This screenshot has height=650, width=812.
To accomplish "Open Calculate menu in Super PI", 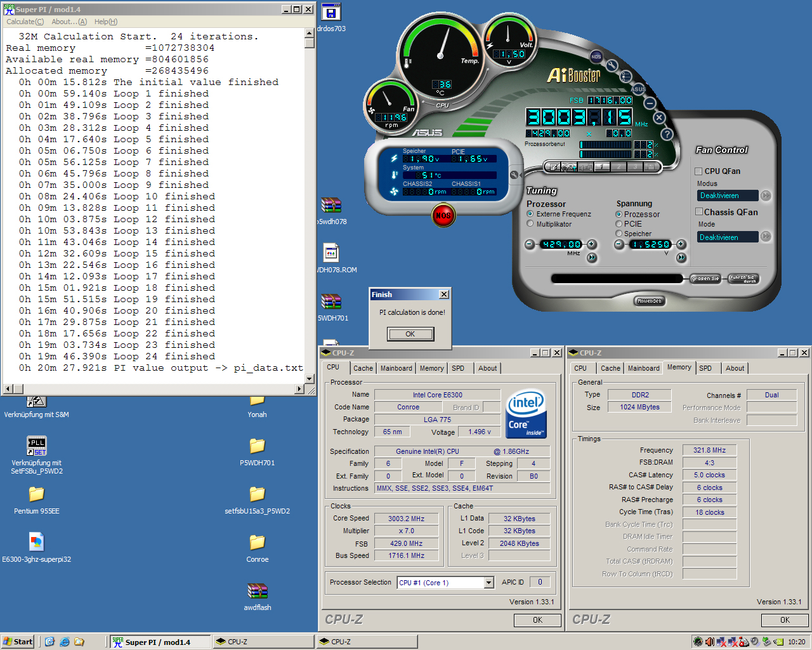I will pyautogui.click(x=25, y=22).
